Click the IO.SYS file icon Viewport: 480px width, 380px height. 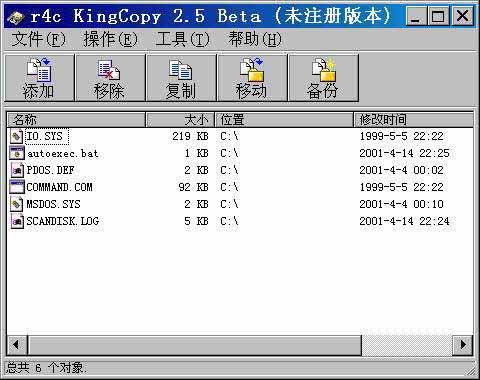click(16, 136)
